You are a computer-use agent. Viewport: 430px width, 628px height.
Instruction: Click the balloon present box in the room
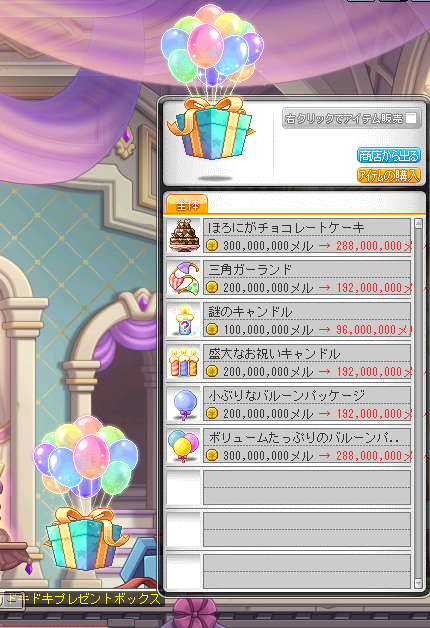(85, 493)
